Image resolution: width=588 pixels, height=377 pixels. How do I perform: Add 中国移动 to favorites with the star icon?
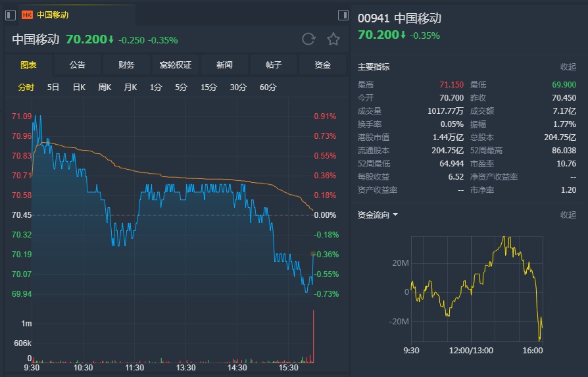coord(333,39)
